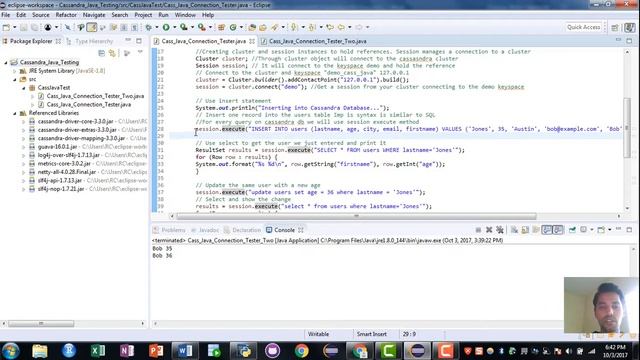This screenshot has width=640, height=360.
Task: Toggle Pin Console icon
Action: [572, 230]
